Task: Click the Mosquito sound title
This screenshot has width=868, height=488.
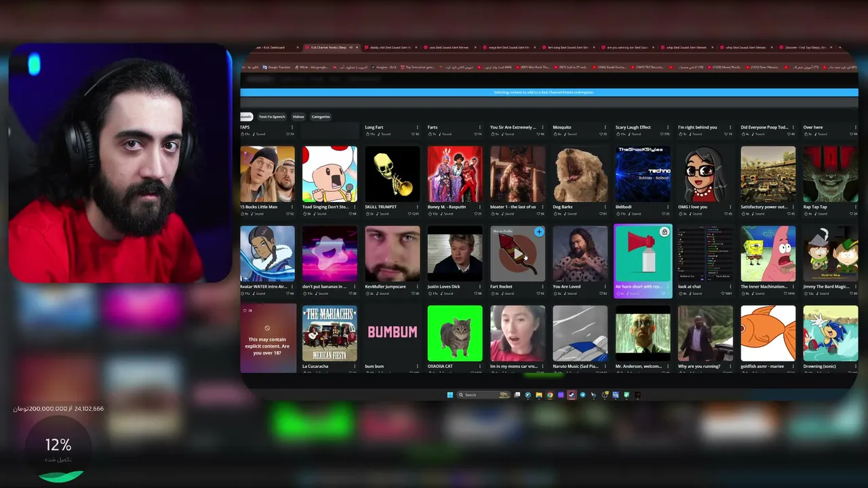Action: click(x=562, y=127)
